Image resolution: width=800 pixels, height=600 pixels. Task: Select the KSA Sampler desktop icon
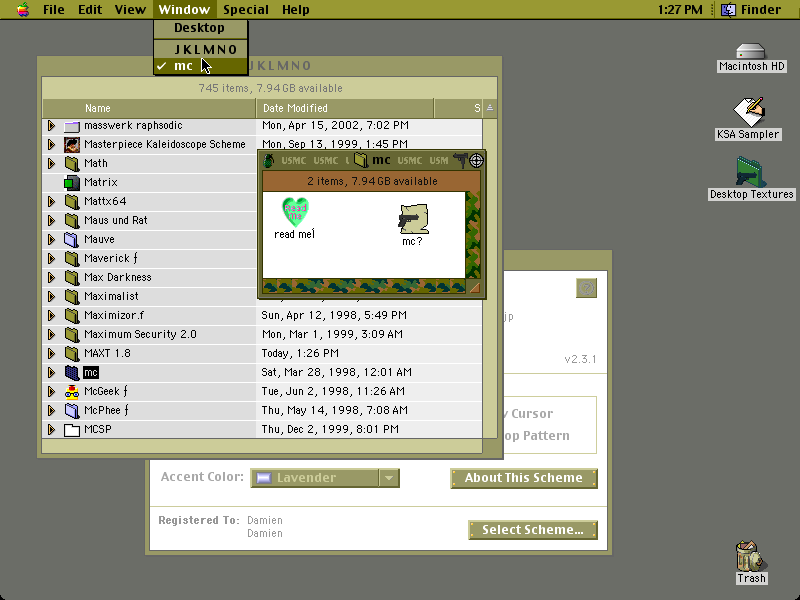pos(749,112)
